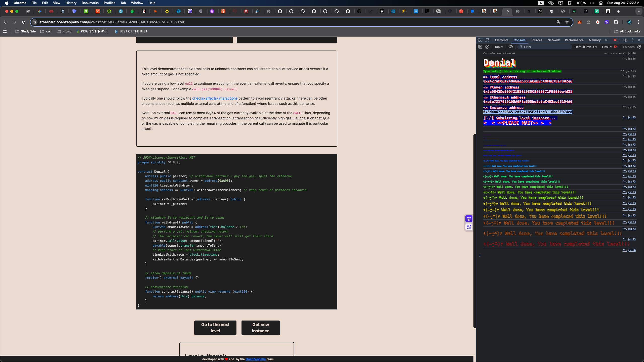Viewport: 644px width, 362px height.
Task: Clear the console with the ban icon
Action: tap(487, 47)
